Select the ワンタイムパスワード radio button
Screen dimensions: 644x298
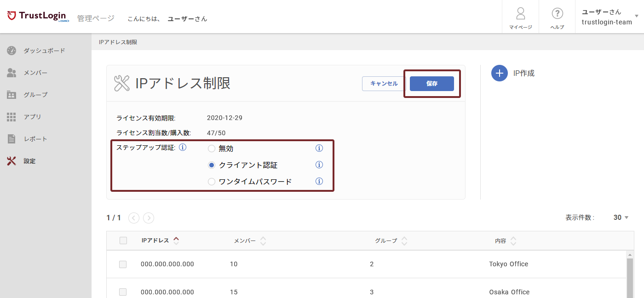212,182
